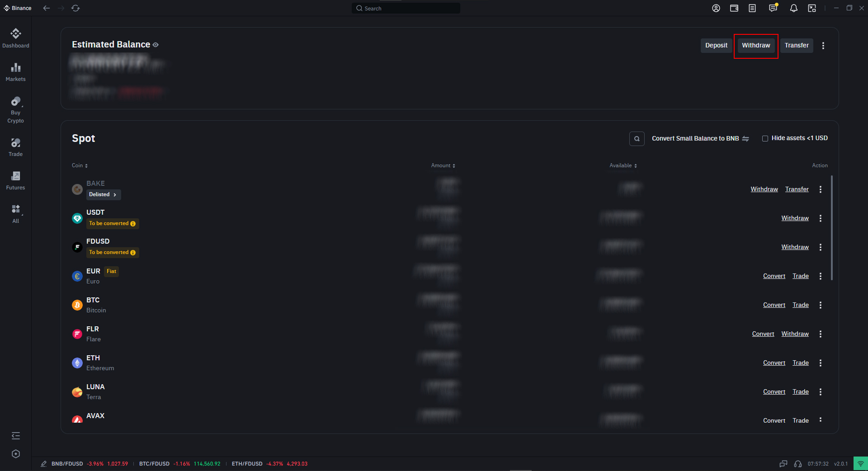
Task: Click the Deposit button
Action: coord(716,46)
